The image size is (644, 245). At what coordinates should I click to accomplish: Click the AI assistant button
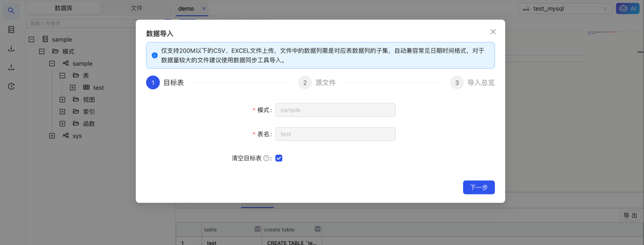point(627,9)
